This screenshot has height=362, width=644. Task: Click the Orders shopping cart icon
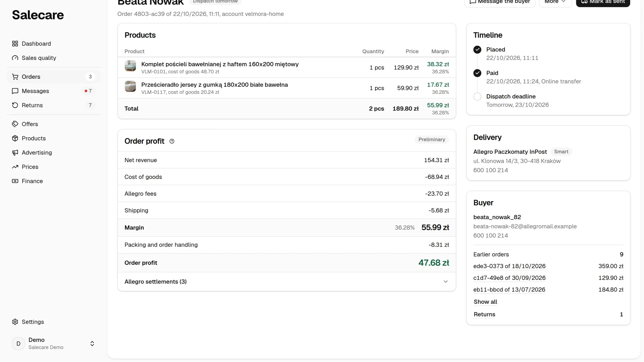pos(15,77)
